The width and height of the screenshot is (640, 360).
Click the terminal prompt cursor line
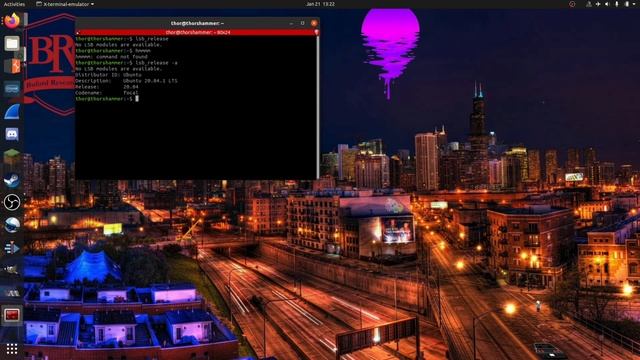pyautogui.click(x=107, y=99)
